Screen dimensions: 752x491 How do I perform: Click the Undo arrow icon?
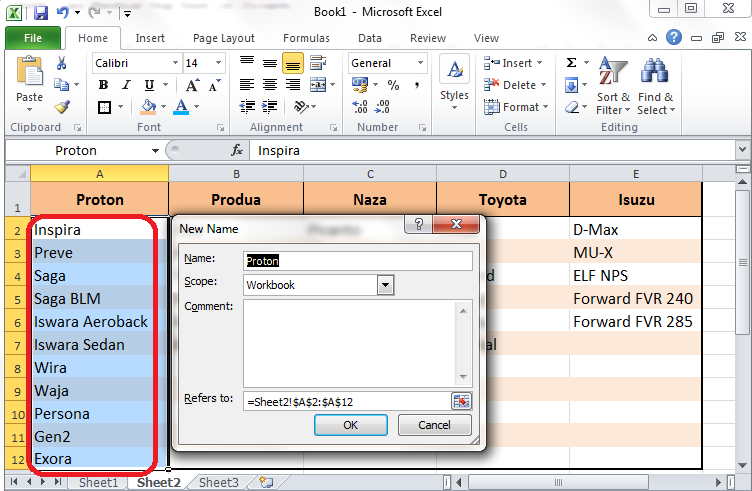pos(63,12)
